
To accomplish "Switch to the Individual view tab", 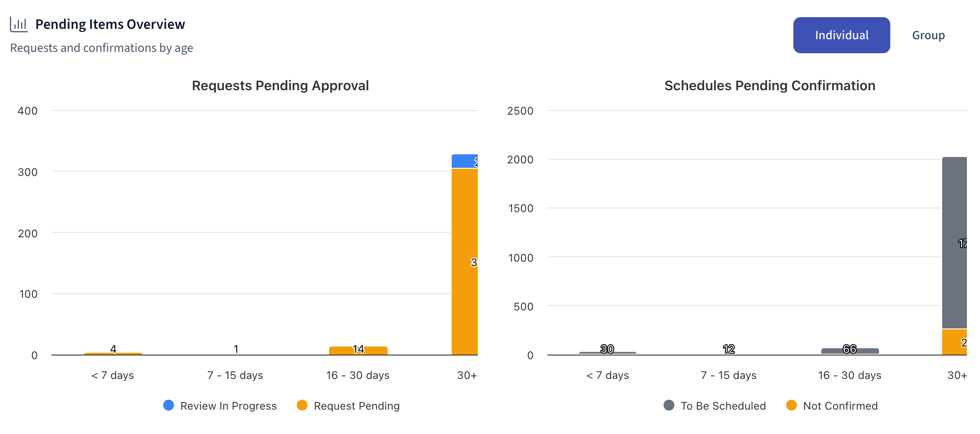I will point(841,35).
